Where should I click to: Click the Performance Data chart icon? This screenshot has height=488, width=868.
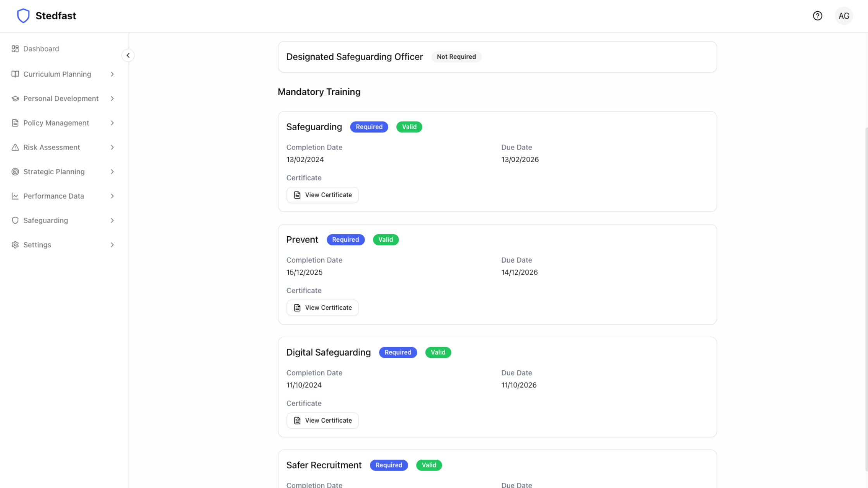(x=15, y=196)
